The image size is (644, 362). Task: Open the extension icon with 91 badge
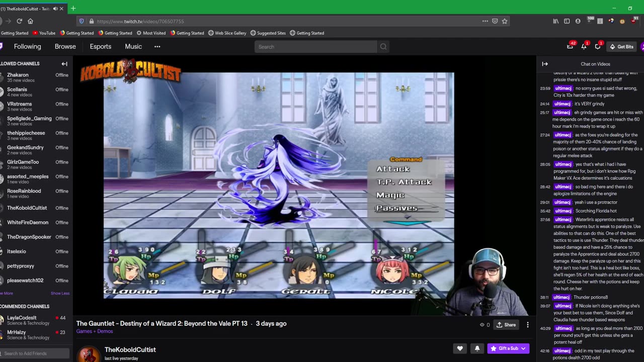pos(633,21)
